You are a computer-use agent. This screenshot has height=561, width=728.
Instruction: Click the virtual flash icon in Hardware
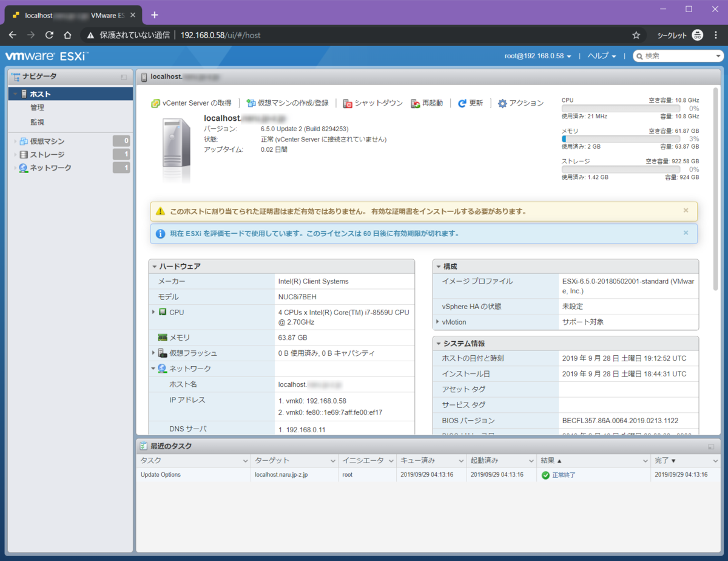coord(163,353)
